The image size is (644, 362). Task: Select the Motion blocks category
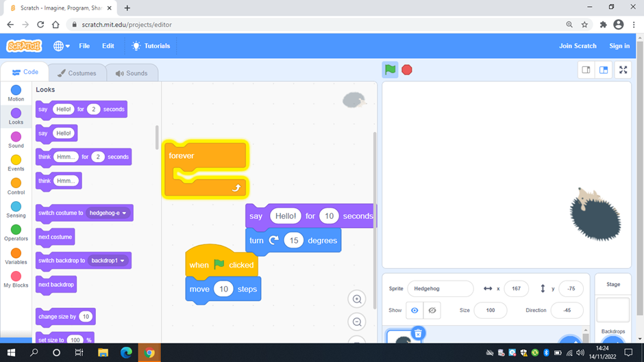coord(16,93)
